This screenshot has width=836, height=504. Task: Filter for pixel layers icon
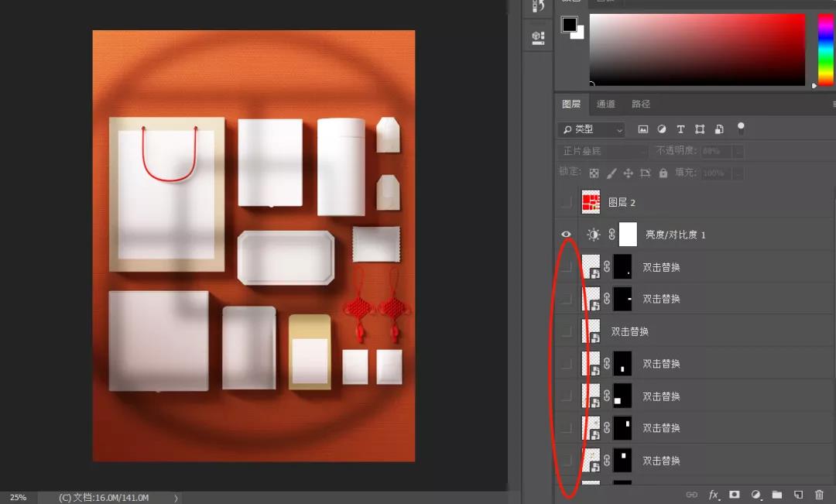642,129
